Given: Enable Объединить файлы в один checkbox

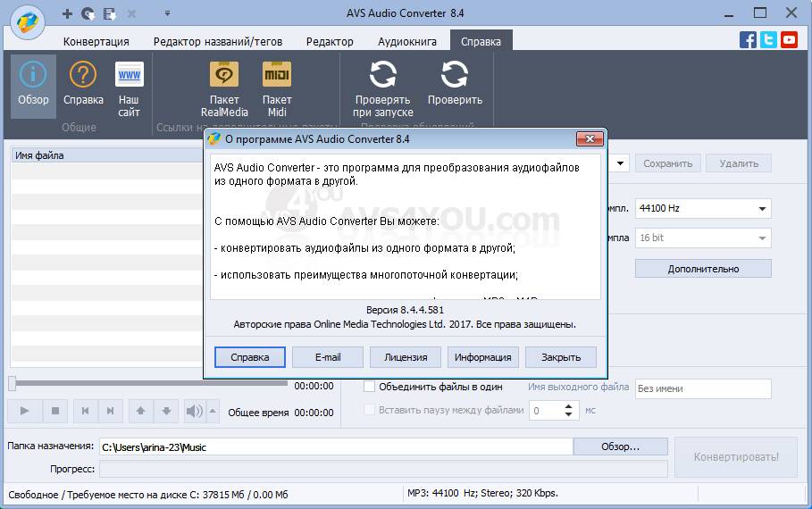Looking at the screenshot, I should pyautogui.click(x=370, y=387).
